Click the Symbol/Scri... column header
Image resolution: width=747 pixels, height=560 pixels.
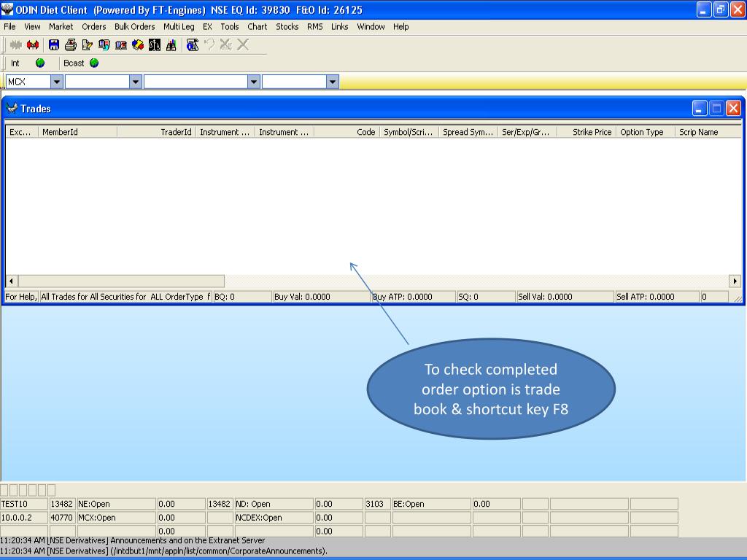point(409,132)
